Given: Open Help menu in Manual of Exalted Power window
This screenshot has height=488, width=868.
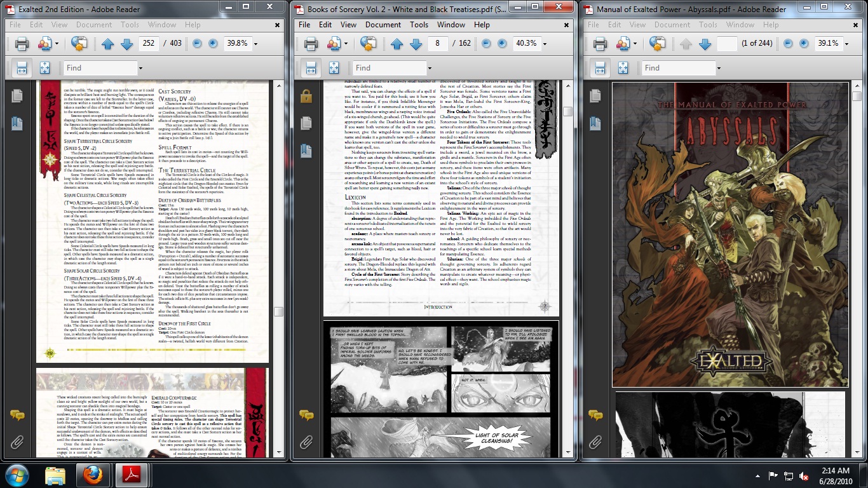Looking at the screenshot, I should click(771, 25).
